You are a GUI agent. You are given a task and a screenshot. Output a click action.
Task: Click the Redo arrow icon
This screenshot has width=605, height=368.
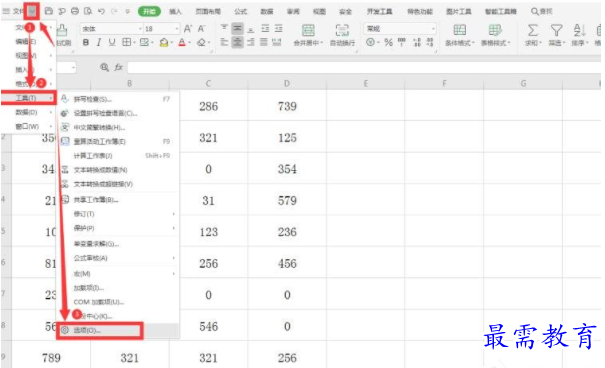(114, 11)
